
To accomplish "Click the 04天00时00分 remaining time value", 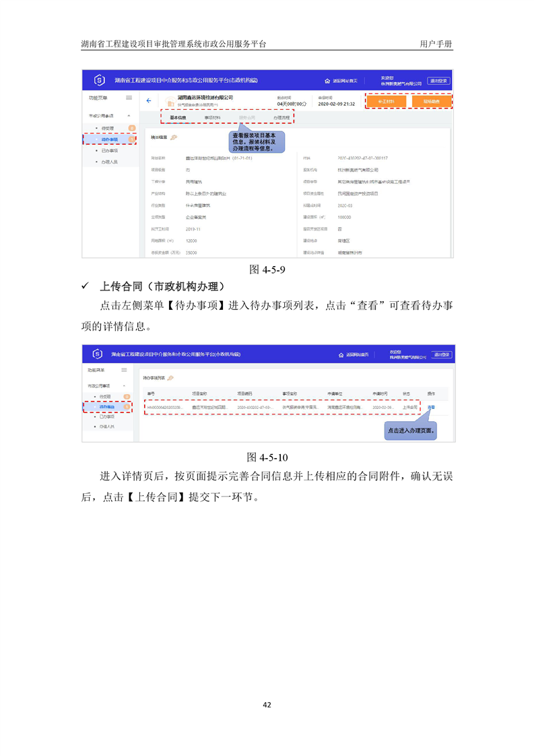I will [x=292, y=104].
